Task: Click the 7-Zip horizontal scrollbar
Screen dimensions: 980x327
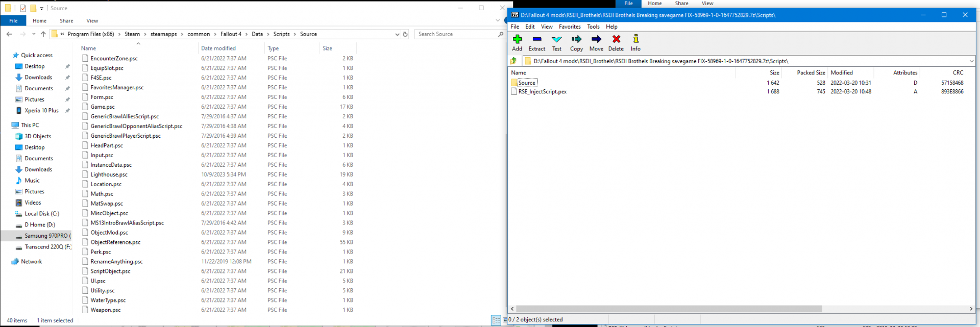Action: coord(669,309)
